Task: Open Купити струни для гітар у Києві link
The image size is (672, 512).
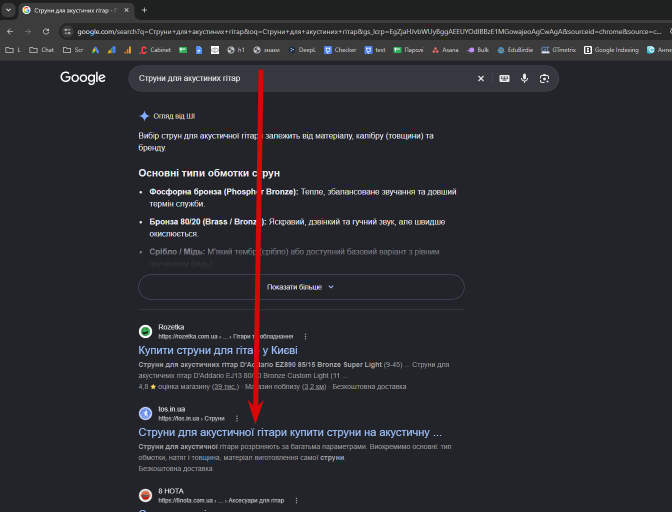Action: coord(218,350)
